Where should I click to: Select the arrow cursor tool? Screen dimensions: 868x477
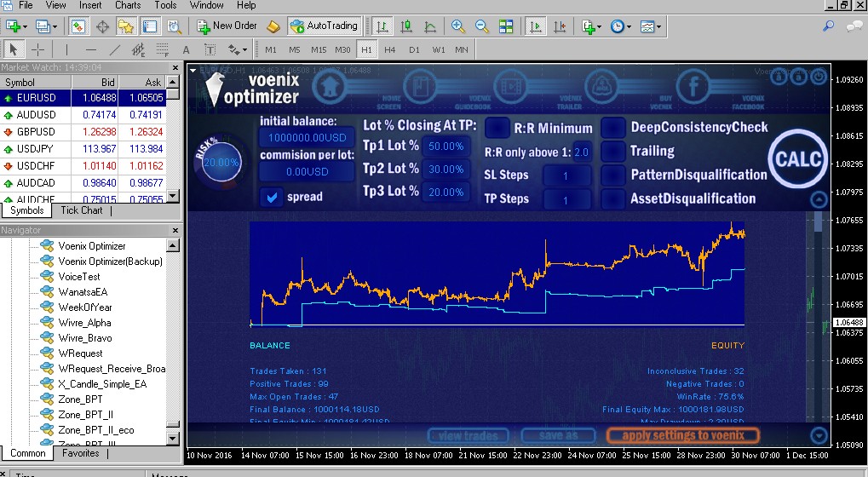[13, 49]
